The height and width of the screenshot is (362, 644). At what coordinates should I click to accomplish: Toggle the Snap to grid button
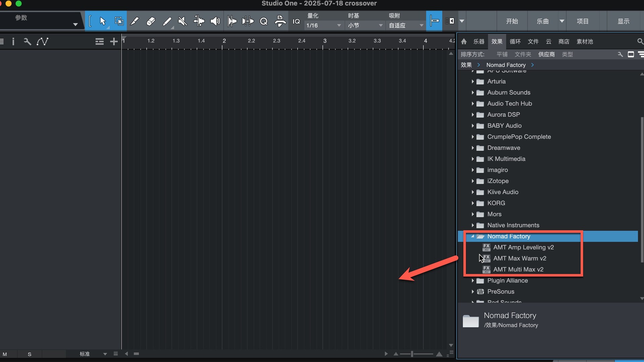(434, 21)
